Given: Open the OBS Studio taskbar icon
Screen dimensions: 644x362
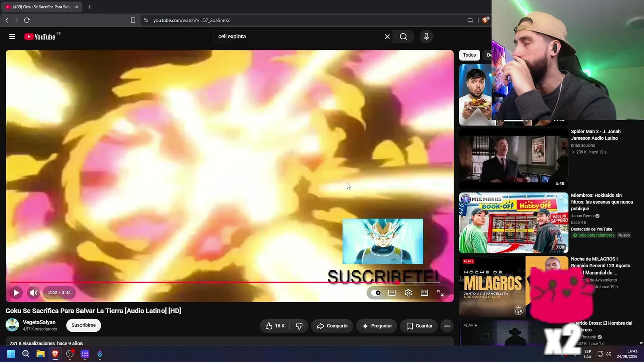Looking at the screenshot, I should [x=70, y=354].
